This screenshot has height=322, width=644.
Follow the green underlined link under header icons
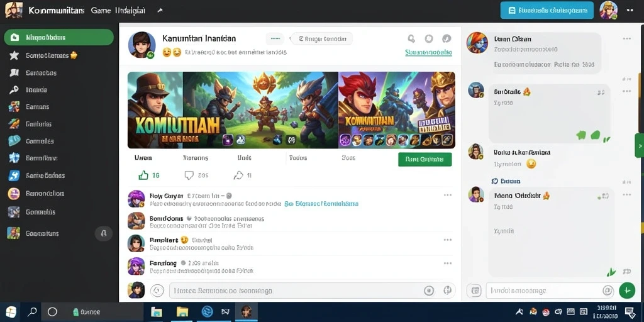point(428,53)
